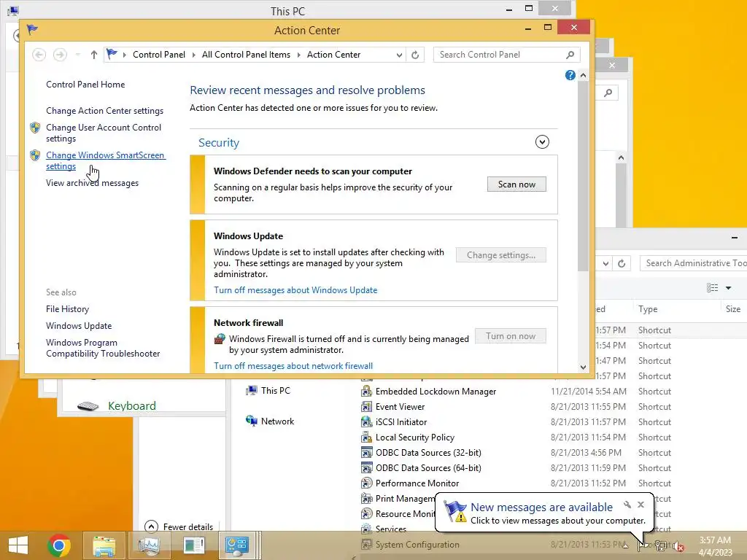
Task: Click the Type column header
Action: [x=648, y=309]
